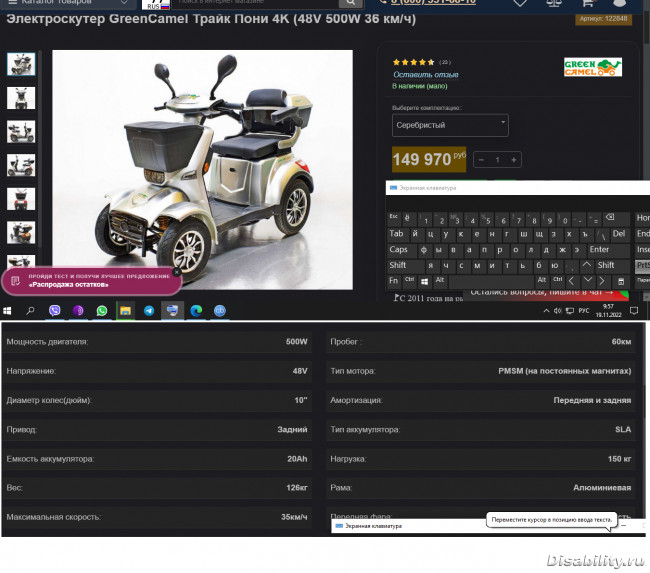Click the up arrow key on the on-screen keyboard

[587, 265]
